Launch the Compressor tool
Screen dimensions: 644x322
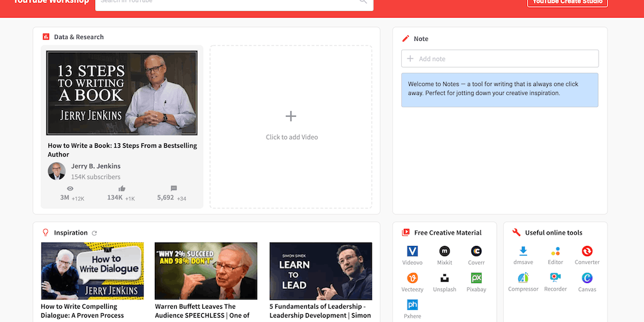tap(523, 277)
